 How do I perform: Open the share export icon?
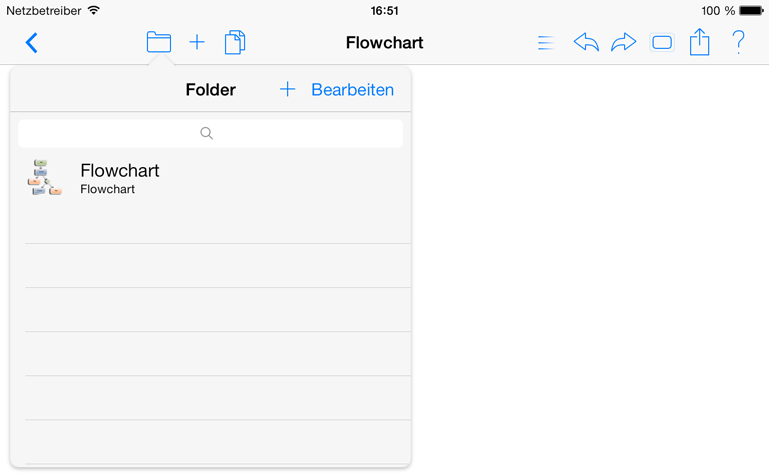pos(699,42)
